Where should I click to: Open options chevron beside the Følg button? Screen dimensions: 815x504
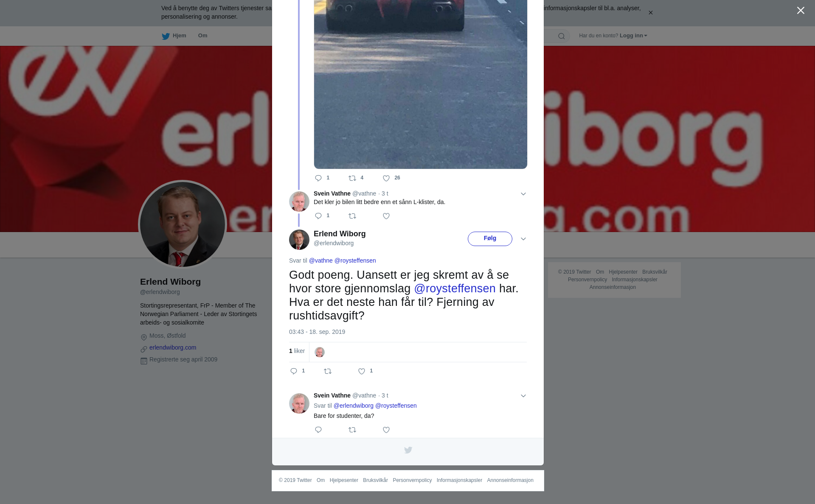(x=523, y=239)
